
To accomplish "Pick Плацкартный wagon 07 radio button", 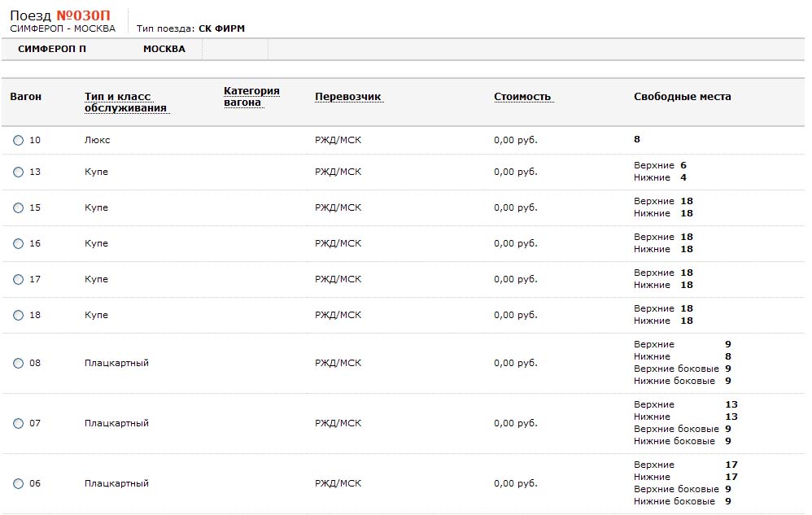I will (x=19, y=424).
